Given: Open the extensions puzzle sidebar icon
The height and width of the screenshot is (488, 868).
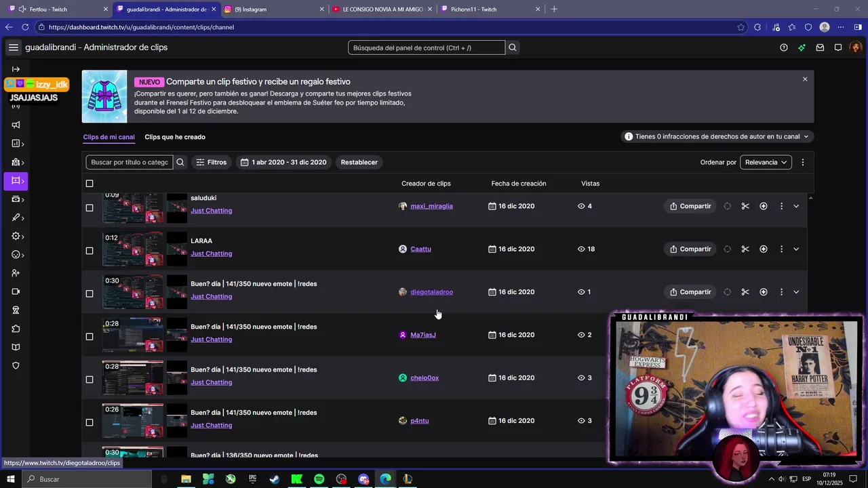Looking at the screenshot, I should (16, 329).
